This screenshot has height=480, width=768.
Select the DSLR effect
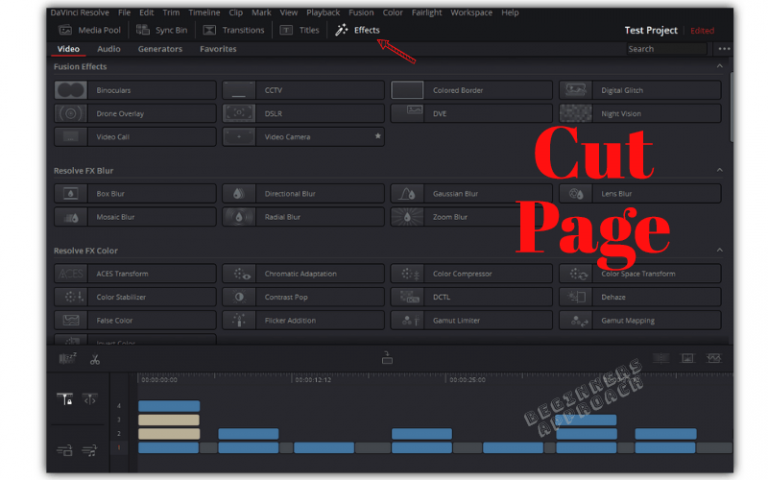[303, 114]
